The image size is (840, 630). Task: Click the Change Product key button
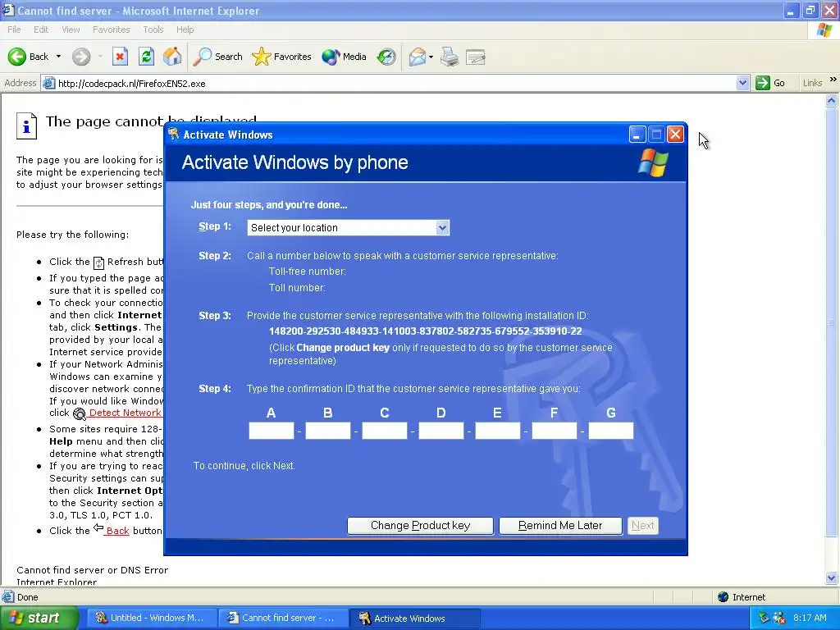click(420, 526)
